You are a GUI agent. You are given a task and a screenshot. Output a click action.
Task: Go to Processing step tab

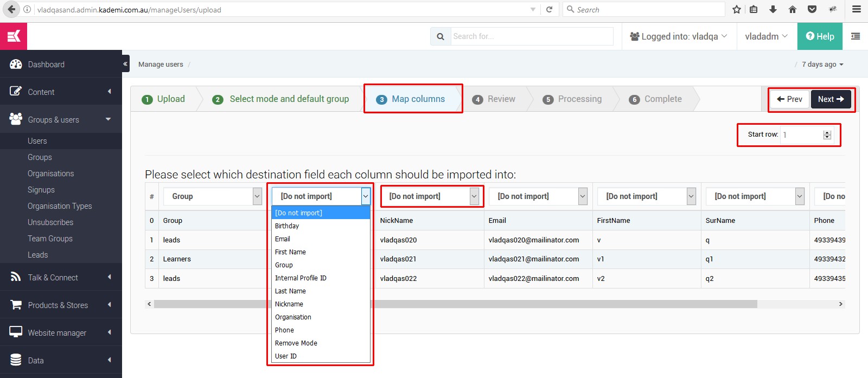[572, 99]
